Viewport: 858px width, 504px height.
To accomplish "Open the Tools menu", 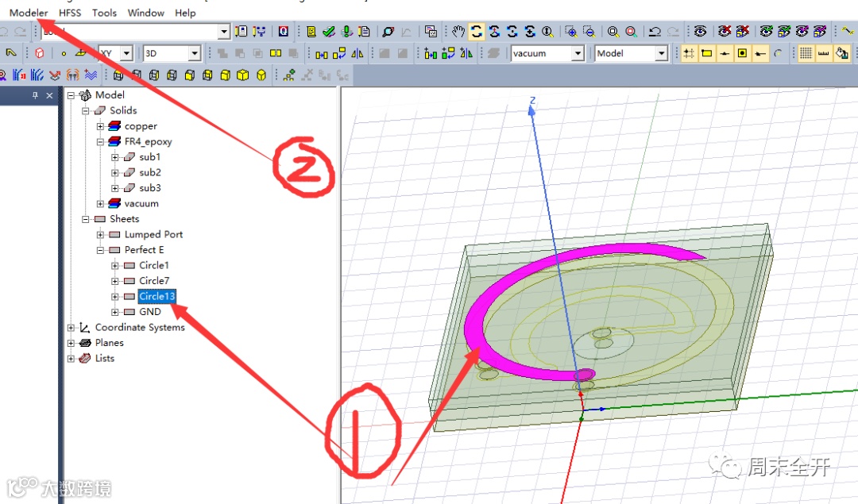I will point(104,13).
